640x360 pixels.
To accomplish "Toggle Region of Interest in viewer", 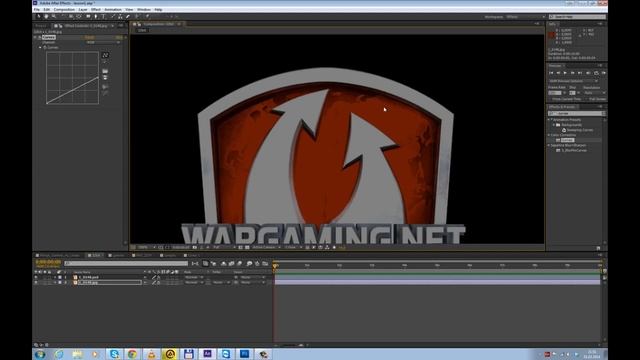I will tap(240, 247).
